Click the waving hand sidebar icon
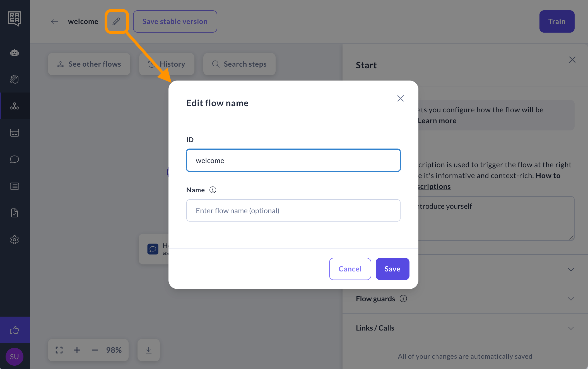This screenshot has height=369, width=588. coord(15,79)
